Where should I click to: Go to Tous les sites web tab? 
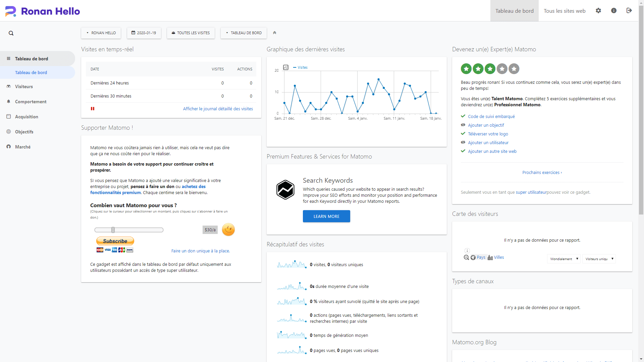(565, 11)
